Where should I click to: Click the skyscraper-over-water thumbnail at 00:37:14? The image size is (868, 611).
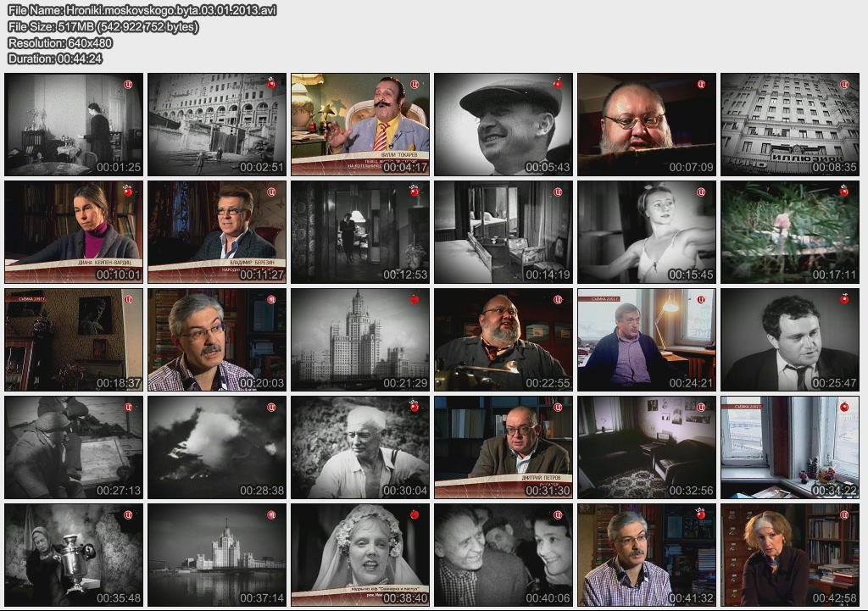pyautogui.click(x=217, y=554)
